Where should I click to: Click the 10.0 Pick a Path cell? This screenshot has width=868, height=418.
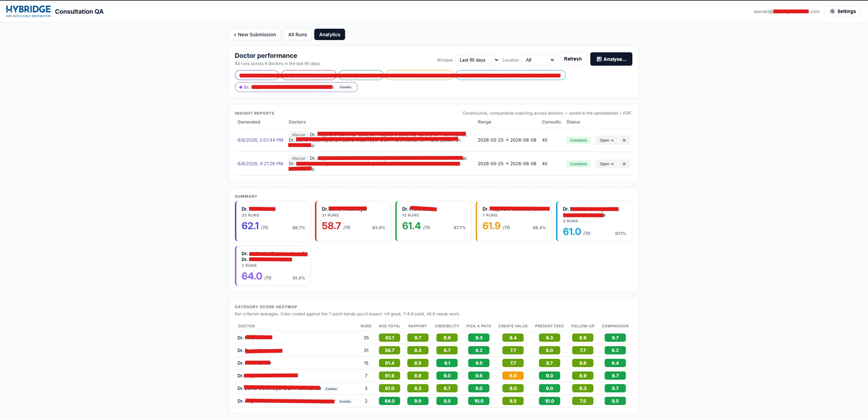point(479,401)
